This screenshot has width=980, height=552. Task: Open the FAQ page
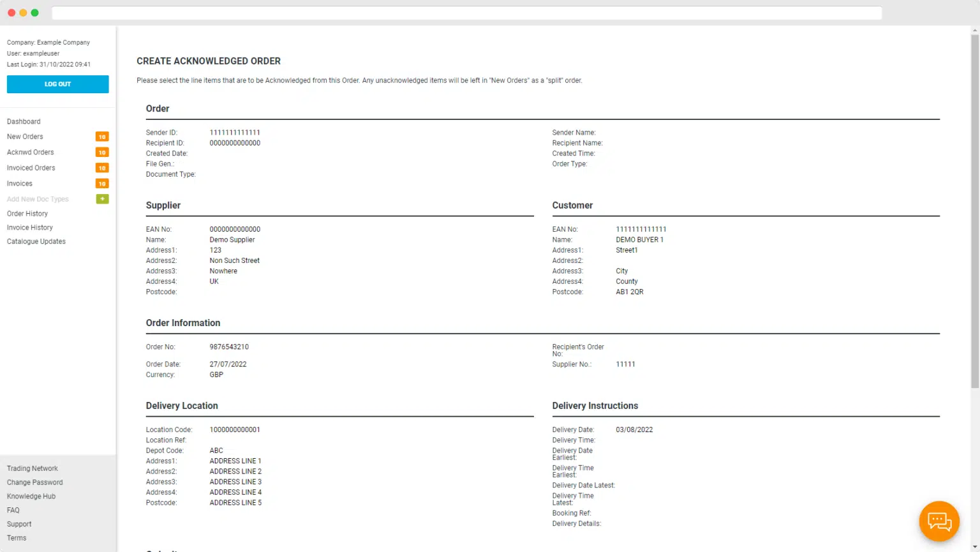13,511
